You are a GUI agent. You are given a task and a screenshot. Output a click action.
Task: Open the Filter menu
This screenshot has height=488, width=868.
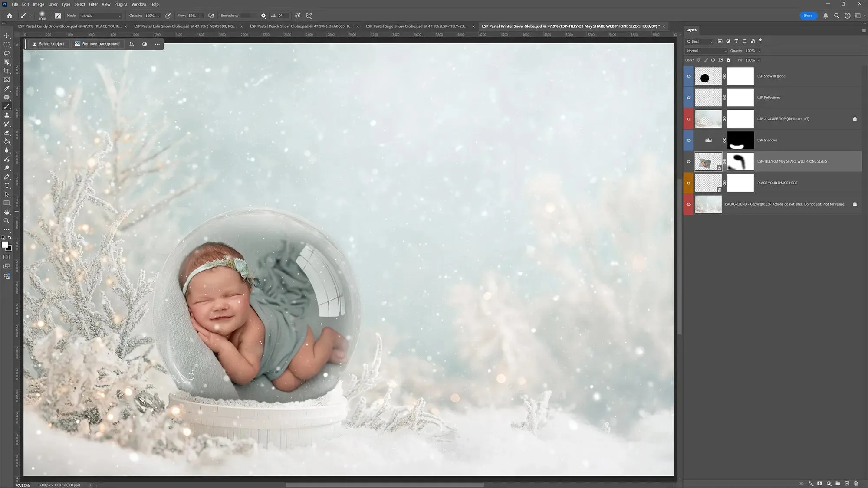93,4
